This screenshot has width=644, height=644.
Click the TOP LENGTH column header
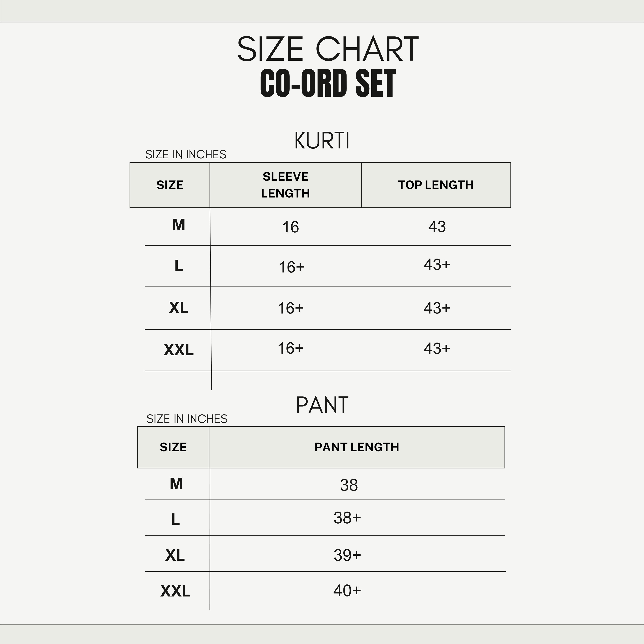click(436, 185)
